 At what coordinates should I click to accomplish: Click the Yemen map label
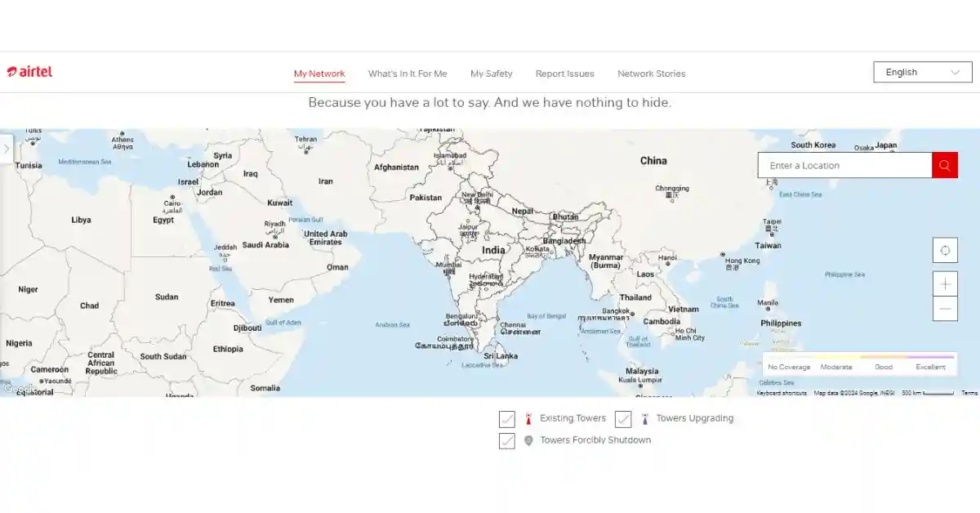tap(281, 300)
